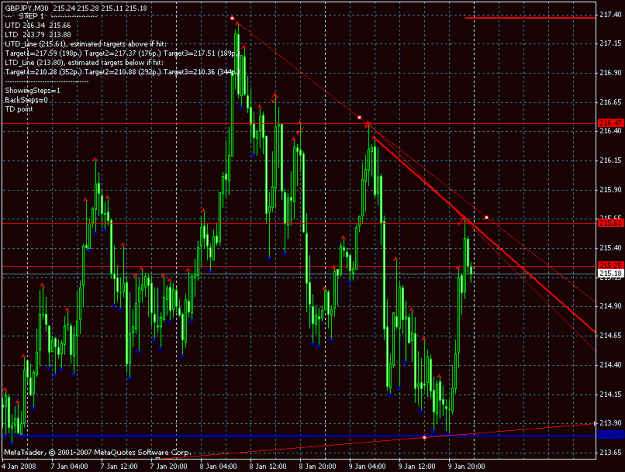The width and height of the screenshot is (625, 472).
Task: Click the 'Target1=210.28 (352p.)' targets row
Action: (x=122, y=72)
